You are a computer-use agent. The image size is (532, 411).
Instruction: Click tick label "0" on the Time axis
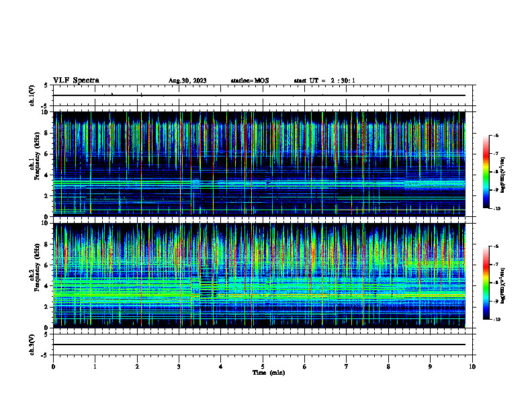point(53,367)
